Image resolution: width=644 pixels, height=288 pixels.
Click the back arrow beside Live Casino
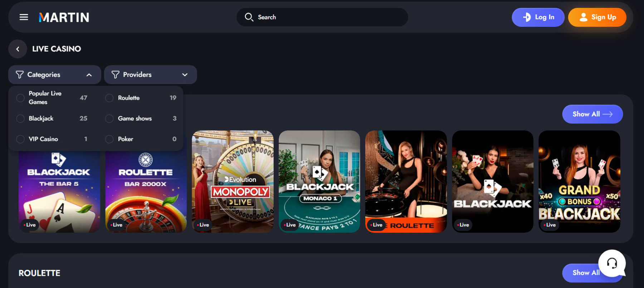pos(18,49)
